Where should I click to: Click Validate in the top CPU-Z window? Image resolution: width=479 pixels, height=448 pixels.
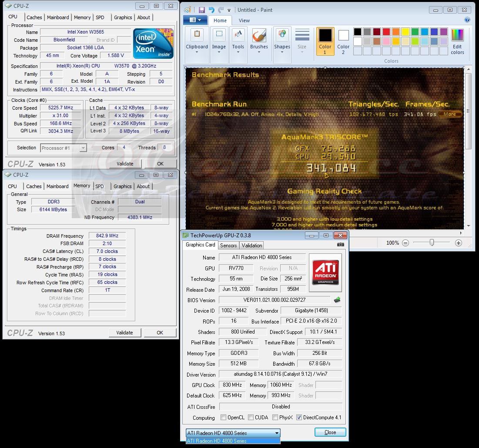coord(125,164)
